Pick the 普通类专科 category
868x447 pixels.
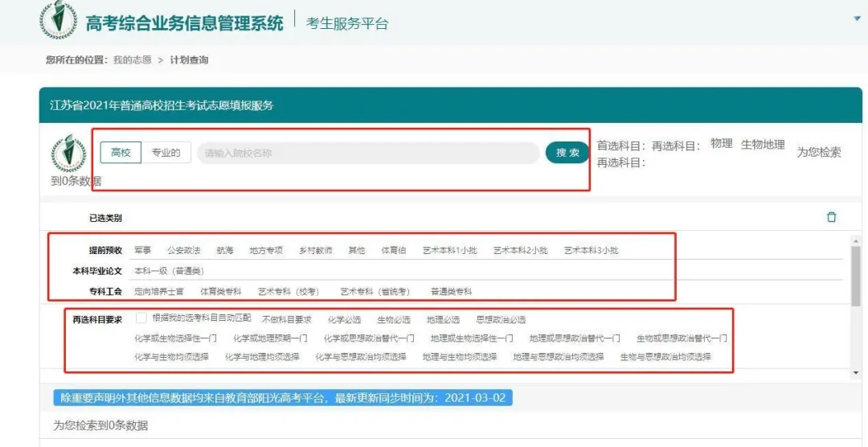pos(451,291)
